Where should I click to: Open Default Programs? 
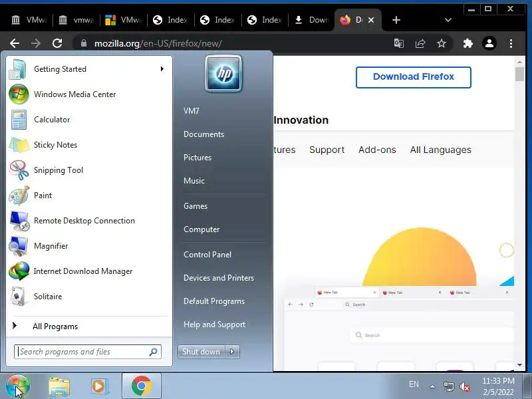(x=214, y=301)
